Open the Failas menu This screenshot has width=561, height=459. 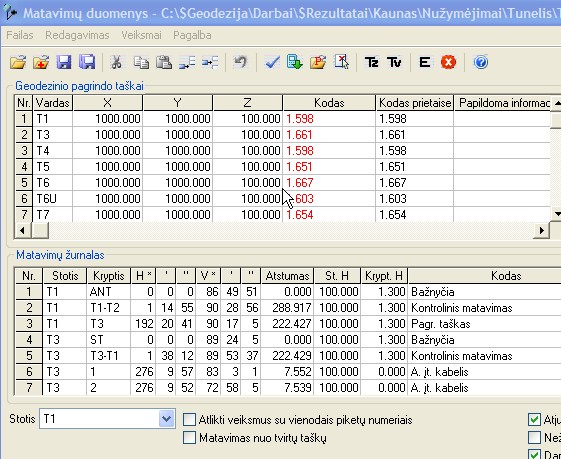click(x=20, y=35)
